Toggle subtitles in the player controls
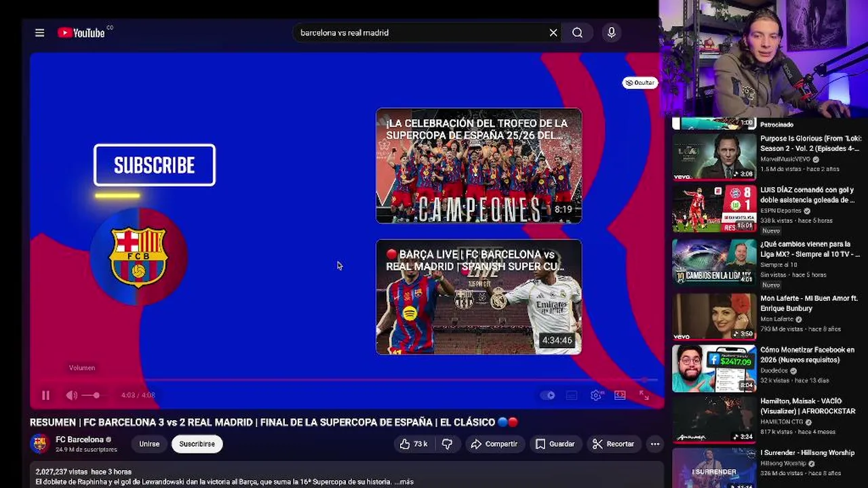Screen dimensions: 868x488 click(x=572, y=395)
